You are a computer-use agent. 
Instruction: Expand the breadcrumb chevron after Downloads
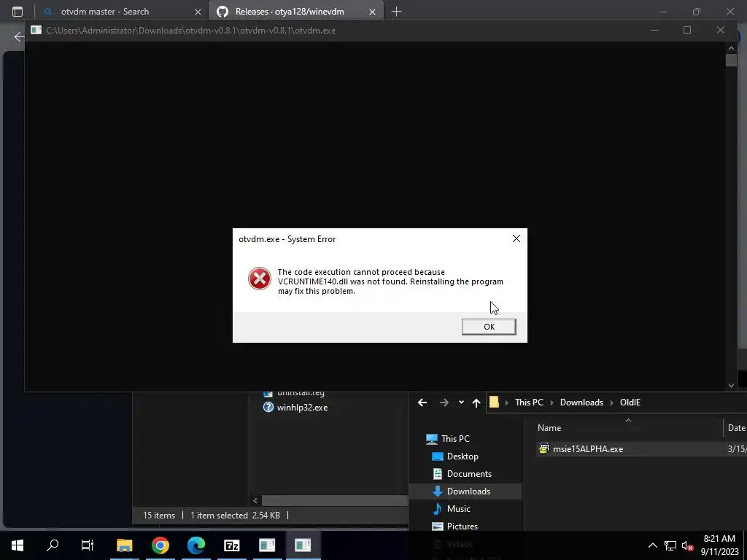[611, 402]
